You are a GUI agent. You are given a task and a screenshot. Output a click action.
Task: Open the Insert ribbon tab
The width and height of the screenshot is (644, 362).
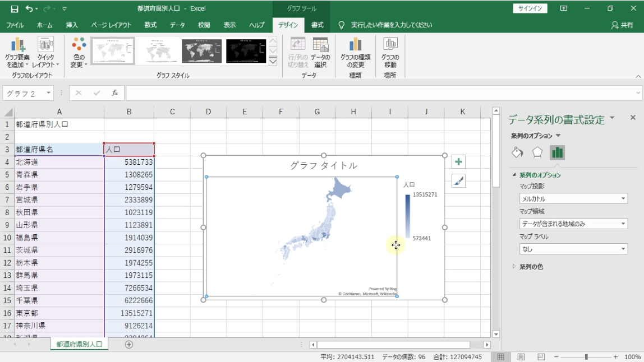pos(72,25)
